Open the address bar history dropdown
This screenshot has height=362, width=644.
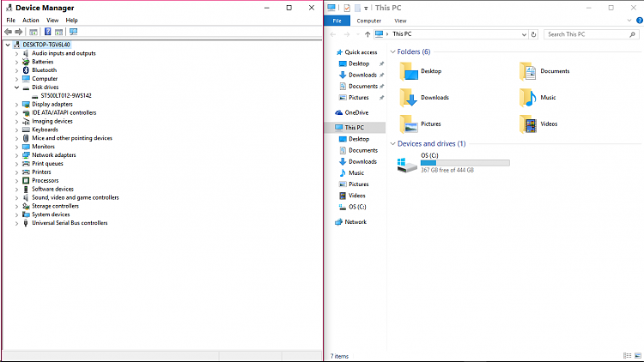pyautogui.click(x=522, y=35)
